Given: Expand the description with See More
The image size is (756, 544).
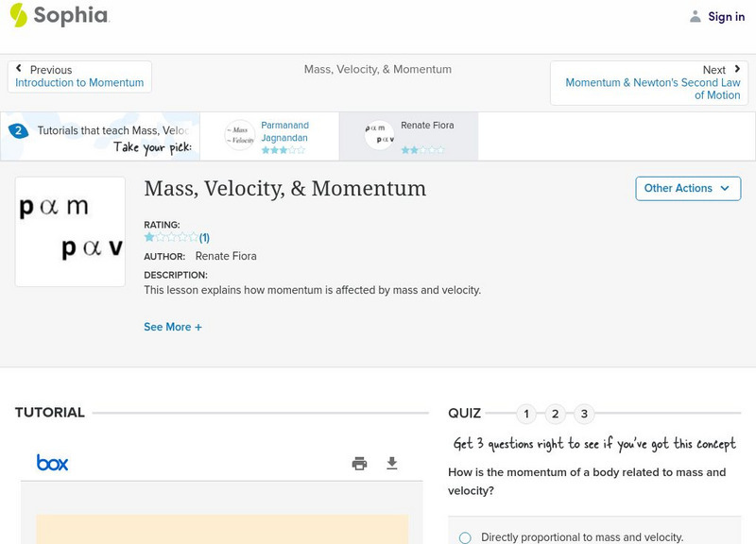Looking at the screenshot, I should pyautogui.click(x=173, y=326).
